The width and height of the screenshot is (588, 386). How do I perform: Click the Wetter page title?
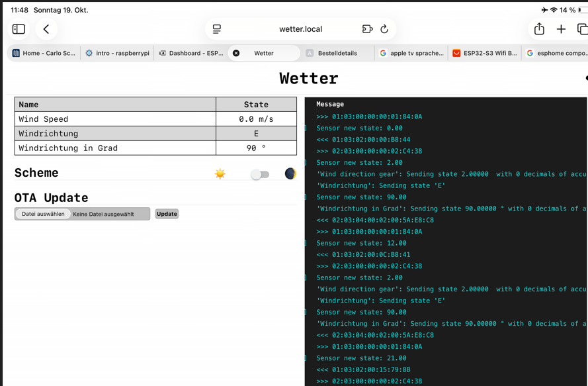309,79
